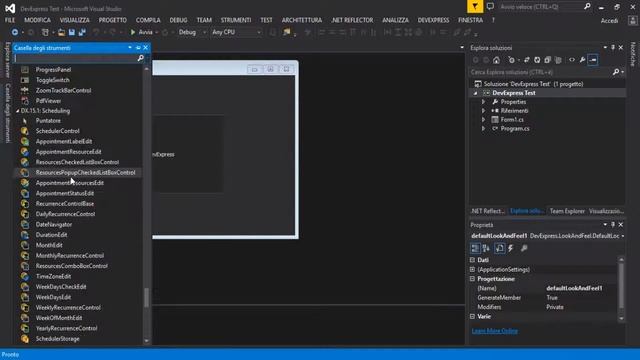
Task: Open the PROGETTO menu
Action: coord(113,20)
